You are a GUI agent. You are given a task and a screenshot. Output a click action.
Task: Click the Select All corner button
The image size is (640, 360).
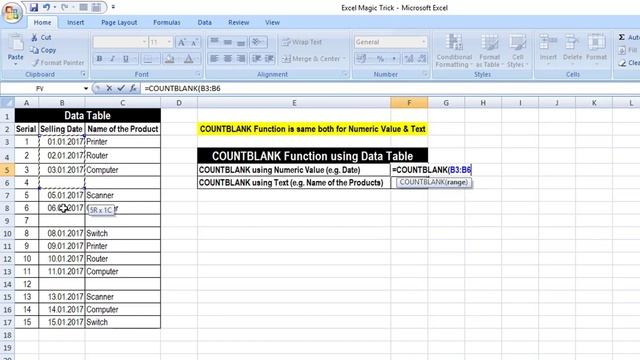click(7, 103)
